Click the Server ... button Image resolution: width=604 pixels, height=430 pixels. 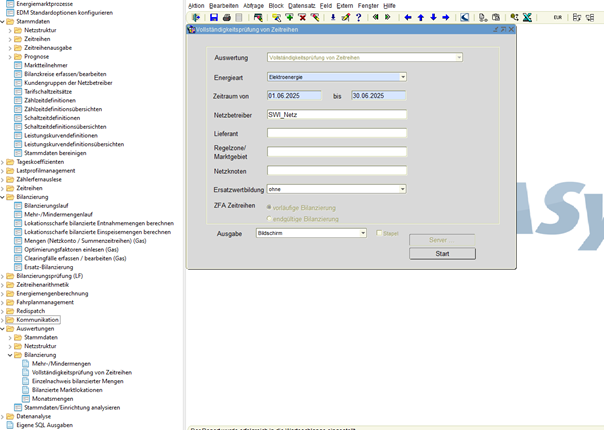tap(442, 240)
